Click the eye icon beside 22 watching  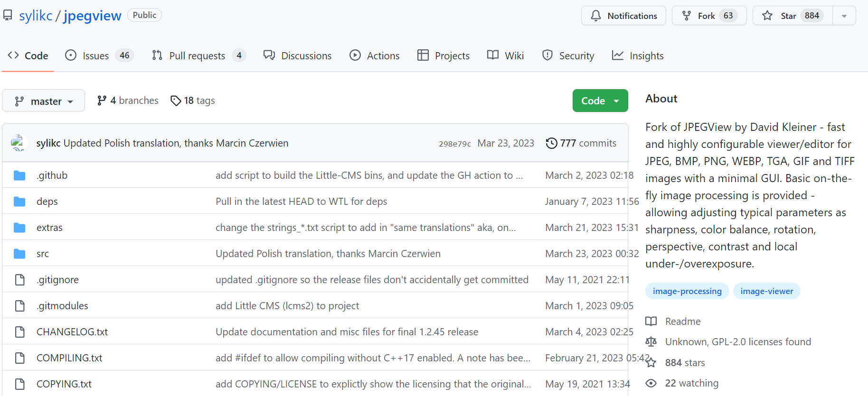[651, 383]
